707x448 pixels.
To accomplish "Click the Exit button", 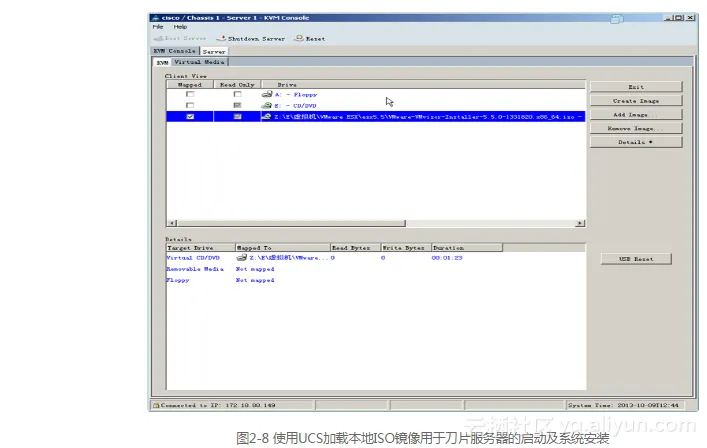I will coord(636,87).
